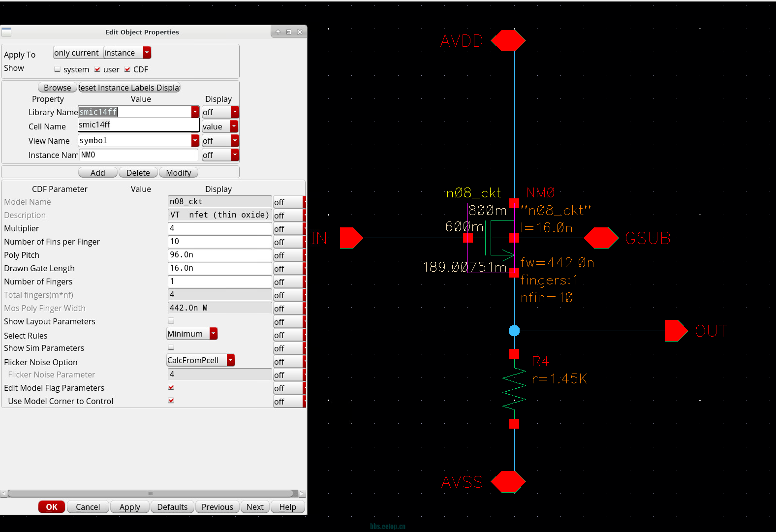Click the Drawn Gate Length field
Viewport: 776px width, 532px height.
tap(220, 268)
